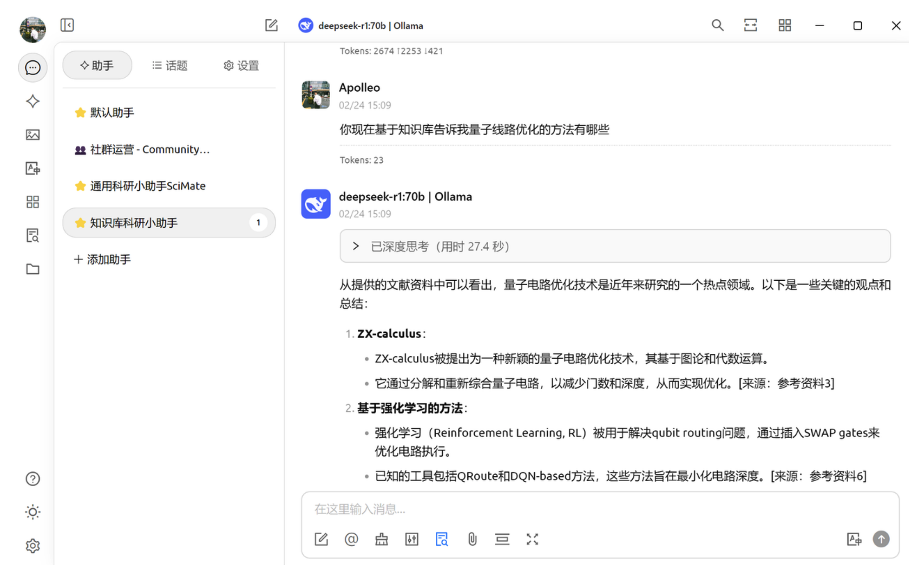Disable the knowledge base reference toggle
Screen dimensions: 924x576
click(x=442, y=539)
